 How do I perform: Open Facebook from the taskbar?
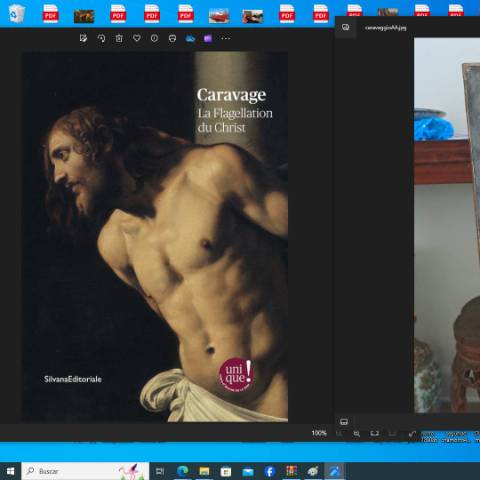coord(269,471)
